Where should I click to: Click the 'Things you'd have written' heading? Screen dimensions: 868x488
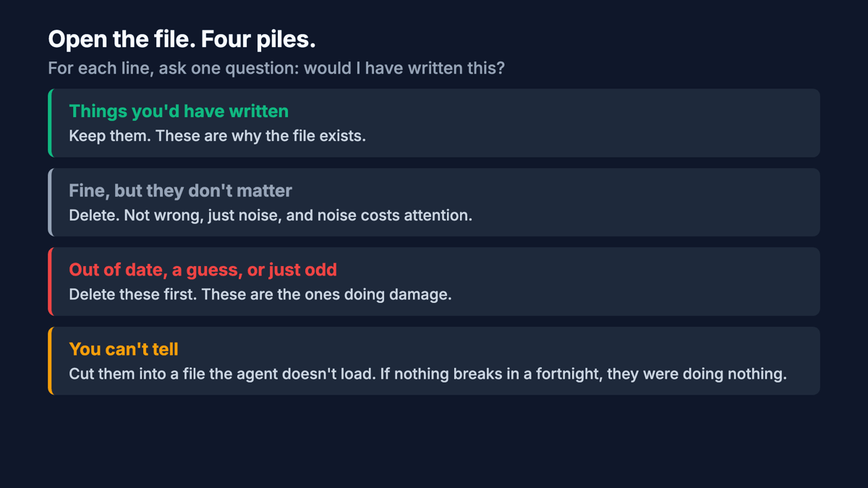pos(179,111)
